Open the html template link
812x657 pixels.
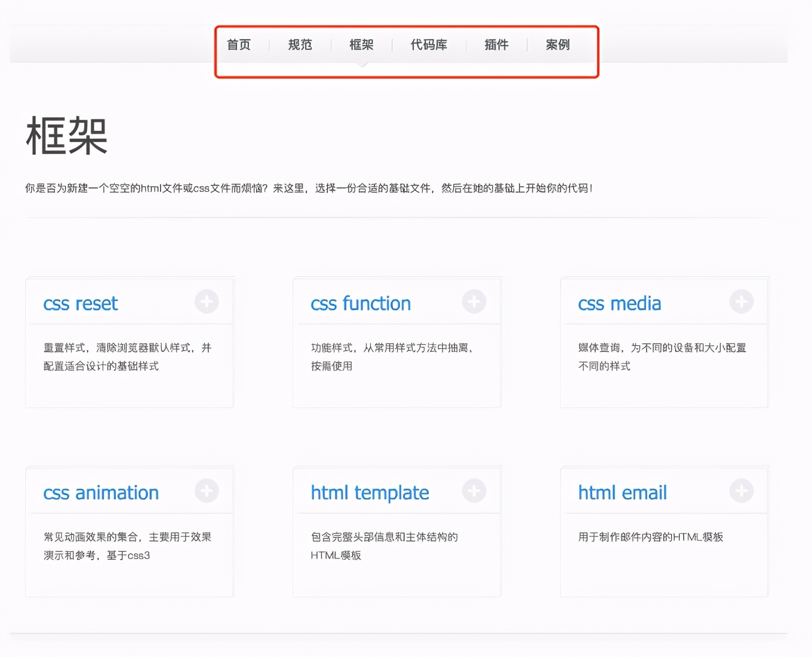pos(370,493)
